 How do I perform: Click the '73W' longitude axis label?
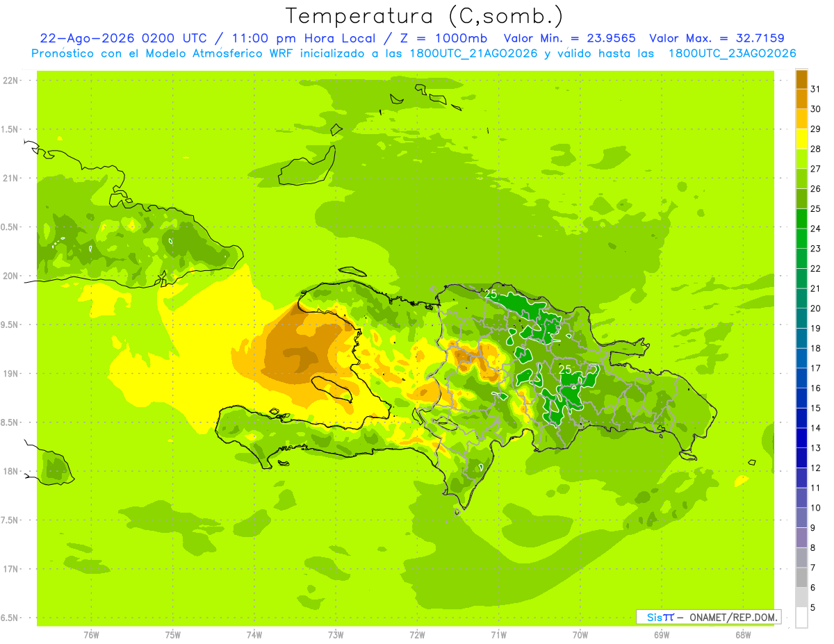pos(336,635)
